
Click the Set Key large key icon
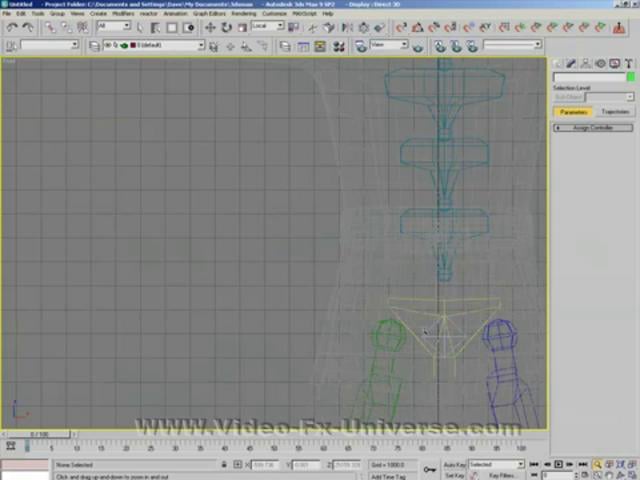pos(429,469)
